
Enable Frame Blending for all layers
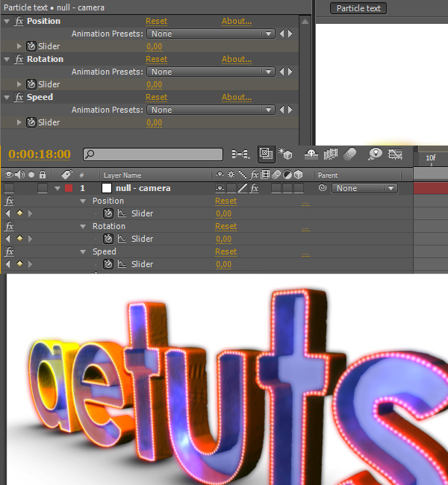coord(330,154)
